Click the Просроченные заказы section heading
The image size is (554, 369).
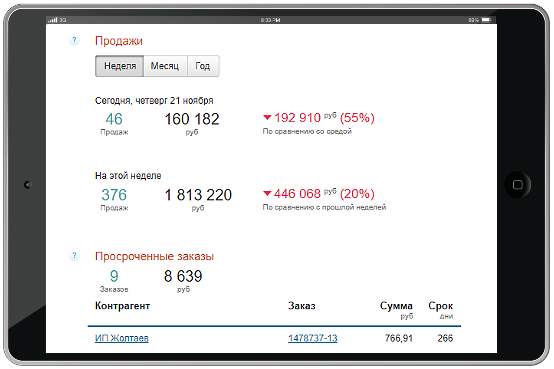point(154,256)
